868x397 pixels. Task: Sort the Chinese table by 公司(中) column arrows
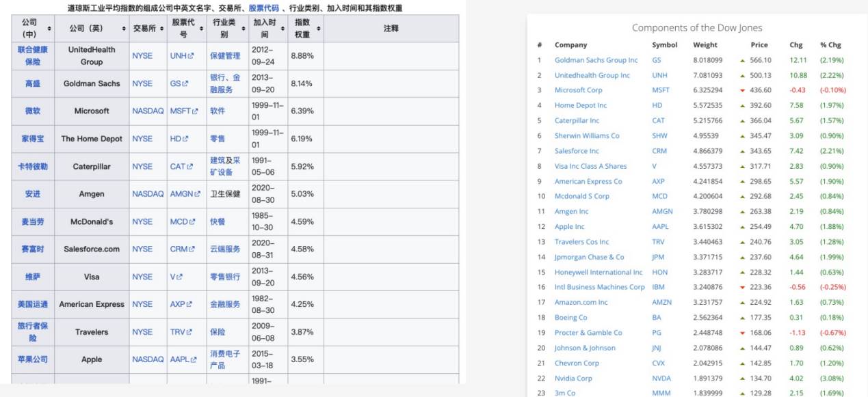(x=48, y=29)
